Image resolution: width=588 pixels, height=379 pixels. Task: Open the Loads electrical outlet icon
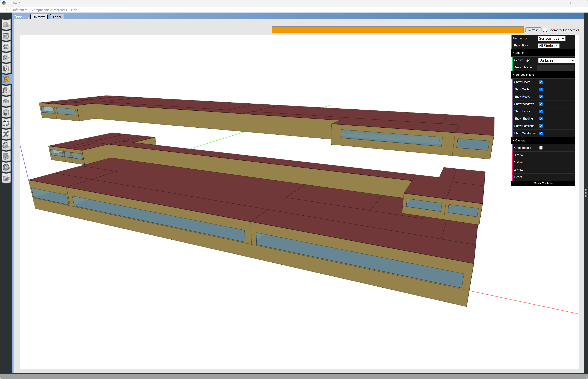[x=6, y=58]
